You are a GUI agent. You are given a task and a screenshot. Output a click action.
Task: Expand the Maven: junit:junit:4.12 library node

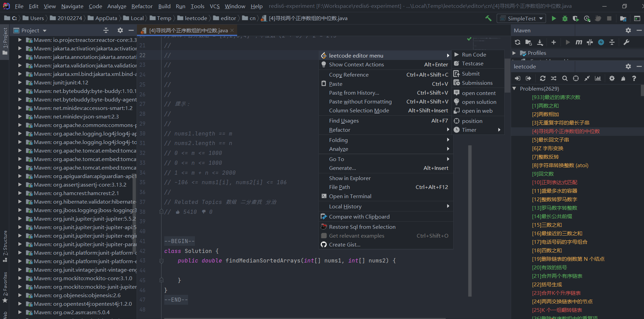pyautogui.click(x=20, y=82)
